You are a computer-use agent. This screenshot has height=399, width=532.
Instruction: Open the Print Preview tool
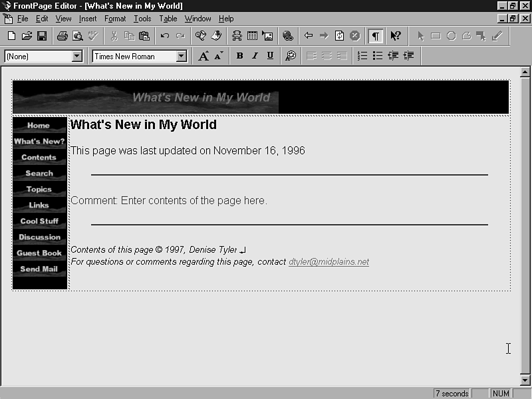coord(77,36)
